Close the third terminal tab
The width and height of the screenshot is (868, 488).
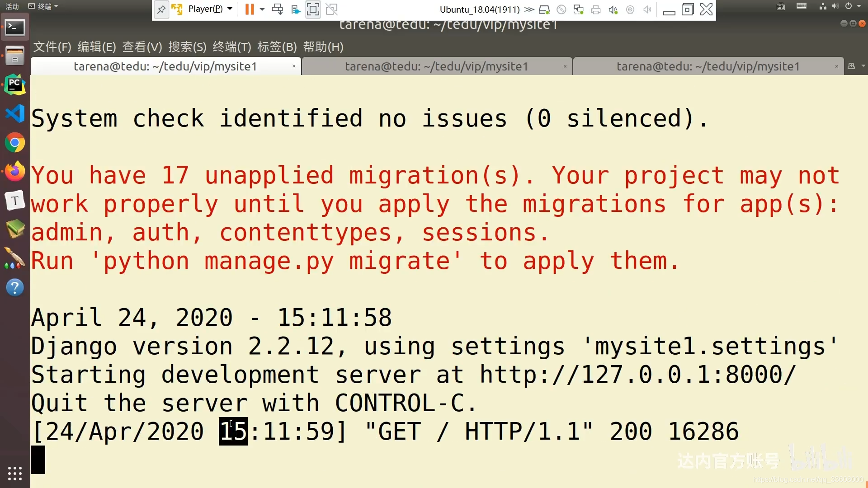tap(837, 66)
